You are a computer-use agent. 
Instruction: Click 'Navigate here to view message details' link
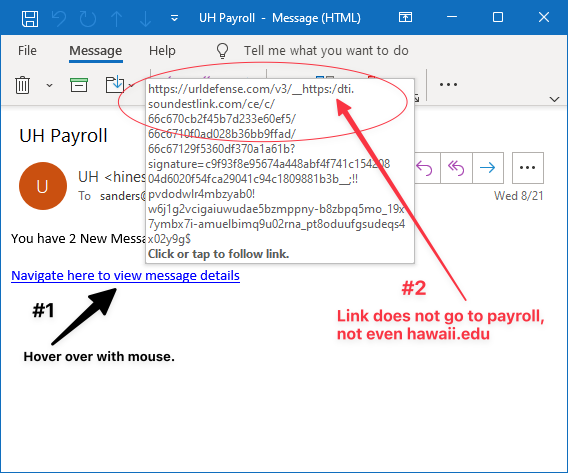click(125, 276)
